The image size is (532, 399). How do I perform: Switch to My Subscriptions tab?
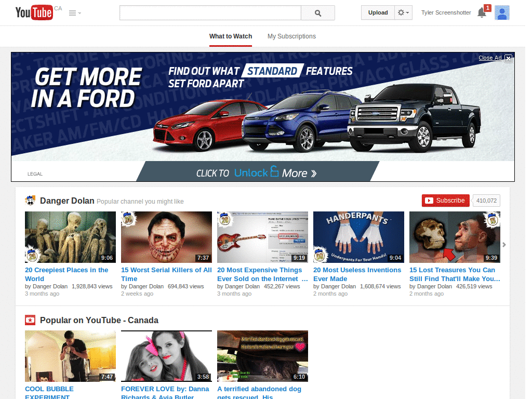[291, 36]
